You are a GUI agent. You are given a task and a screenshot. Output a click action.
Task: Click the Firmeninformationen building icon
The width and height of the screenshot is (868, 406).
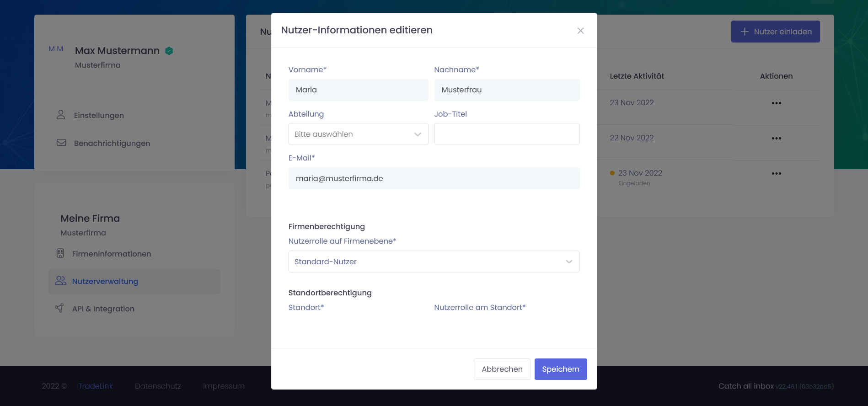60,253
